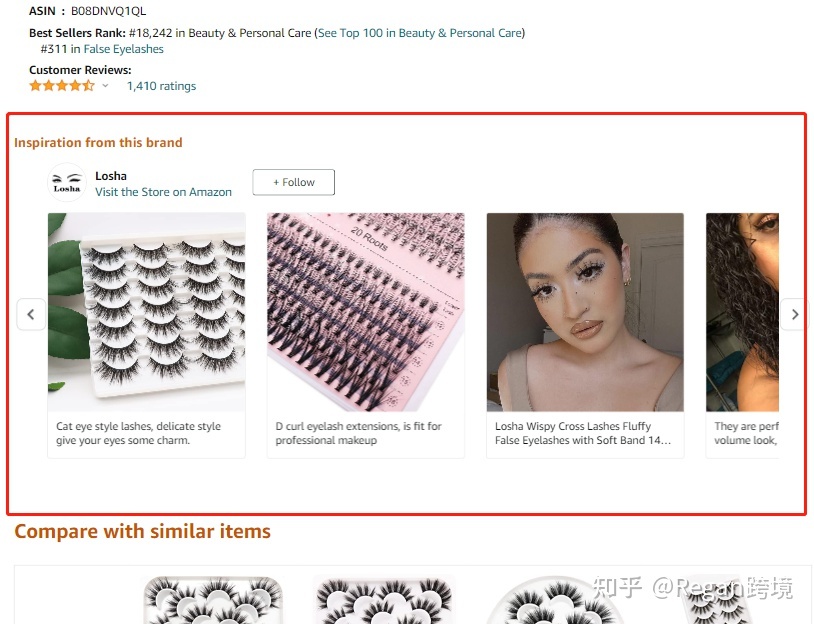The width and height of the screenshot is (814, 624).
Task: Open the cat eye lashes tray image
Action: click(x=146, y=312)
